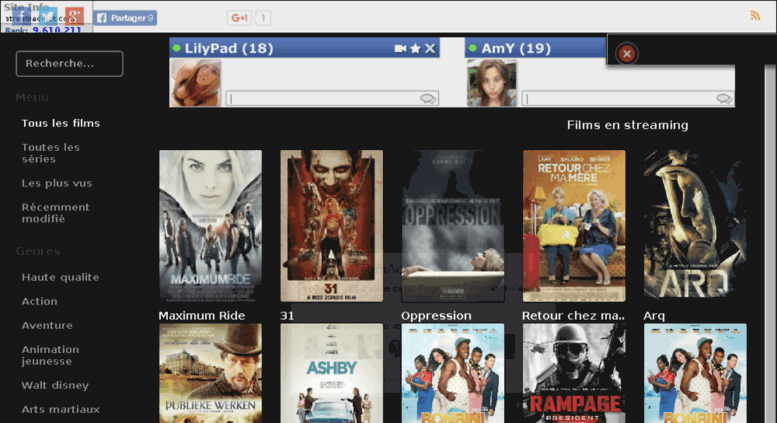
Task: Open Ashby movie poster
Action: coord(332,373)
